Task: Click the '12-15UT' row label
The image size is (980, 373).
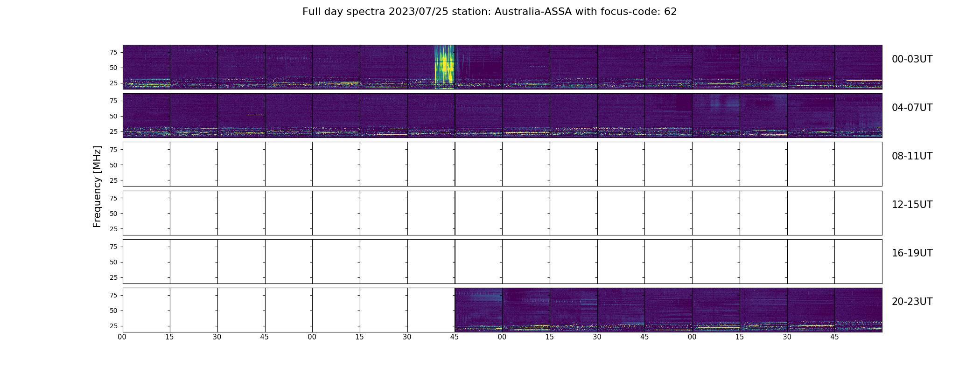Action: pos(912,205)
